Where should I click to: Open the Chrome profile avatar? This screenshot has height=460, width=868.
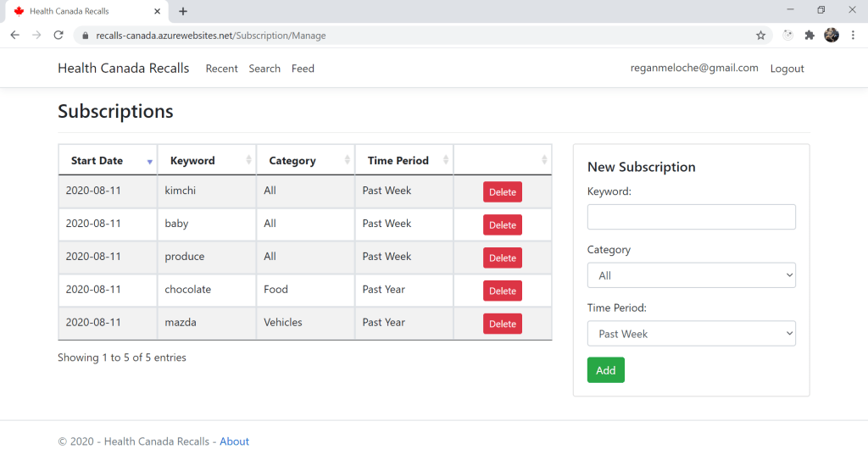tap(832, 35)
